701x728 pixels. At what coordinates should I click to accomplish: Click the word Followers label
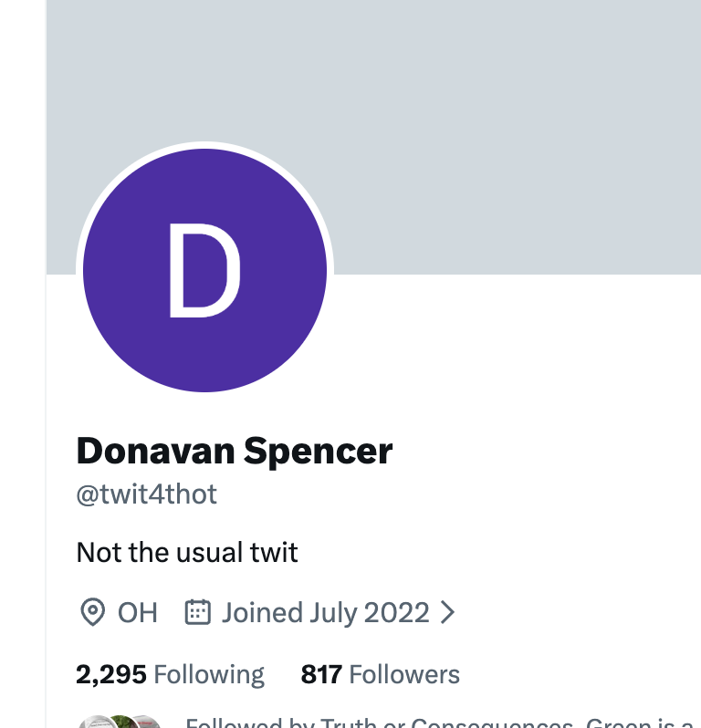click(x=404, y=674)
